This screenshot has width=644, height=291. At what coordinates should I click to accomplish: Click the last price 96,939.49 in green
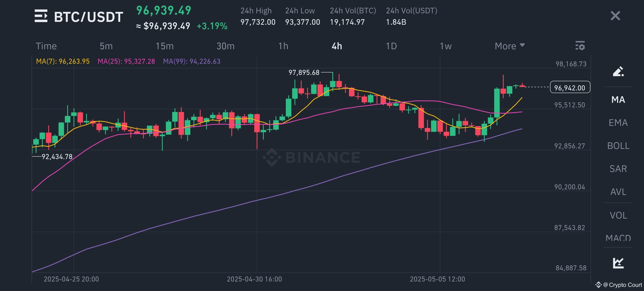tap(163, 10)
